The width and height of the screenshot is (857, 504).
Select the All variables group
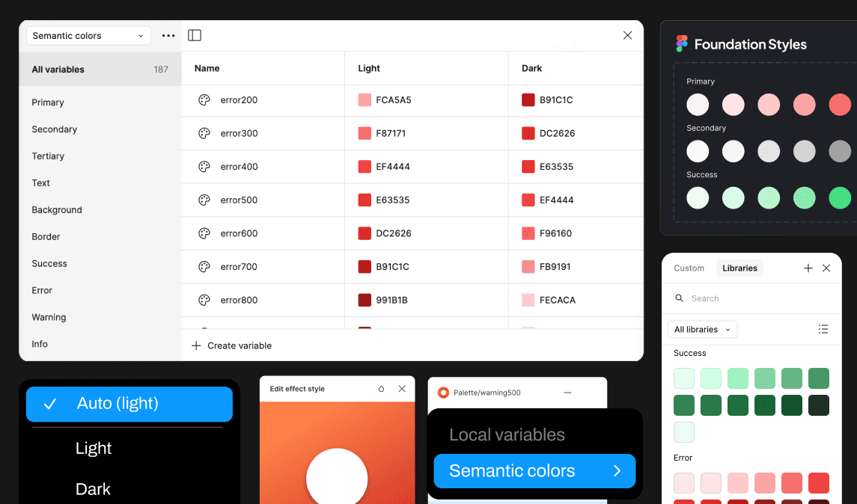(x=100, y=70)
